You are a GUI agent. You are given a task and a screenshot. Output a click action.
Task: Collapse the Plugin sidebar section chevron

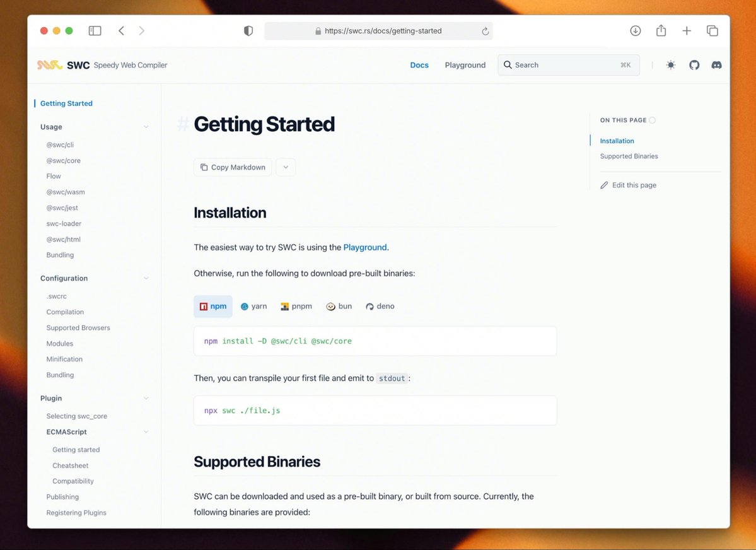(146, 399)
